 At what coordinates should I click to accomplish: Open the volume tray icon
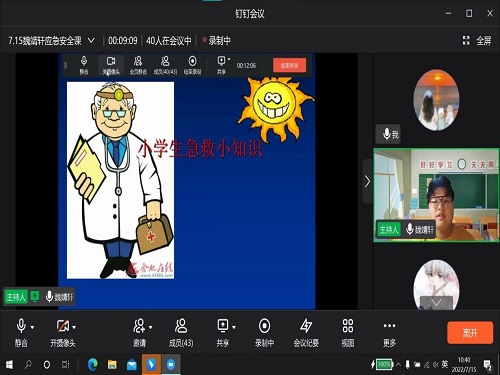(435, 365)
